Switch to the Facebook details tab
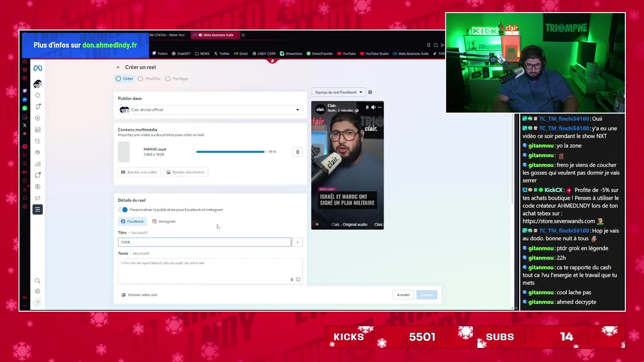Image resolution: width=644 pixels, height=362 pixels. coord(132,221)
